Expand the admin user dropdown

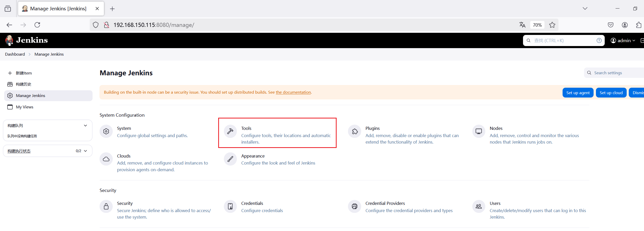[623, 41]
